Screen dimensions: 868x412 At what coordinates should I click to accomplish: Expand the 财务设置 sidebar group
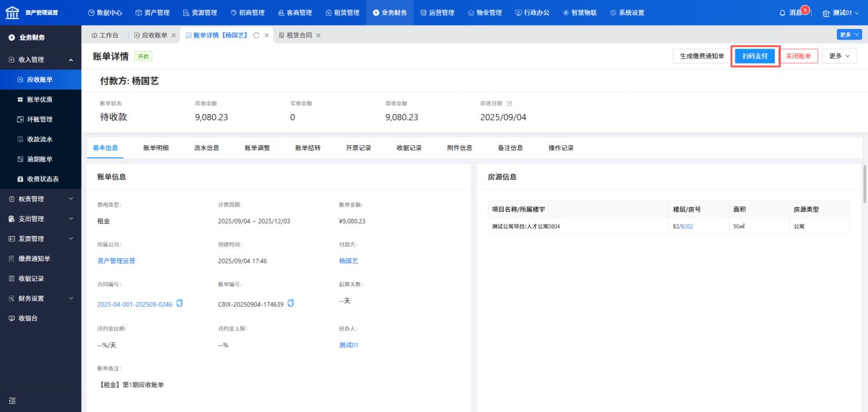click(x=41, y=299)
